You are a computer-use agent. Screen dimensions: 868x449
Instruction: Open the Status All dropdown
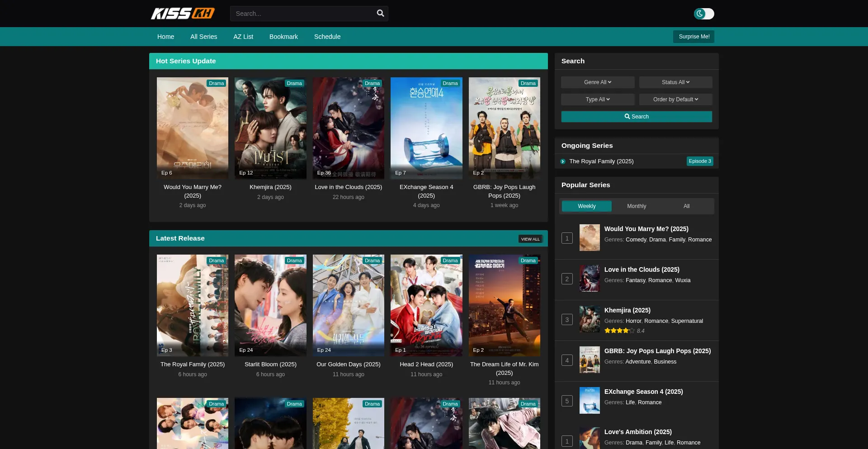675,82
